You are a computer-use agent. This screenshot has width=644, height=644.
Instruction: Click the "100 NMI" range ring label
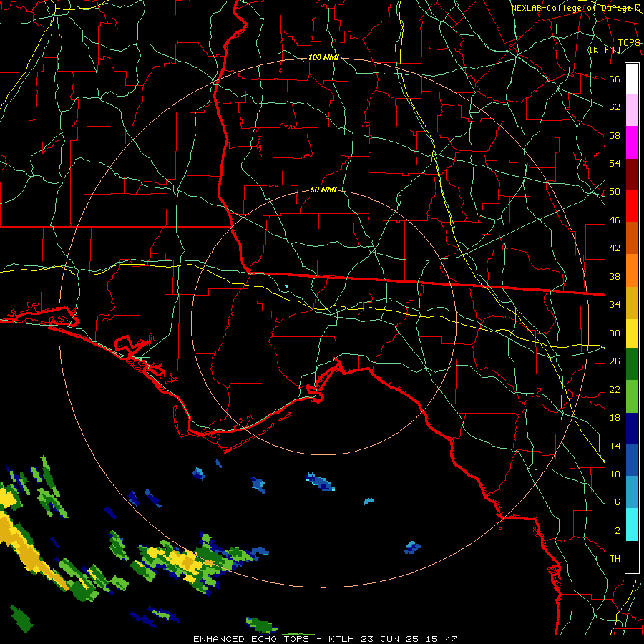(x=323, y=57)
